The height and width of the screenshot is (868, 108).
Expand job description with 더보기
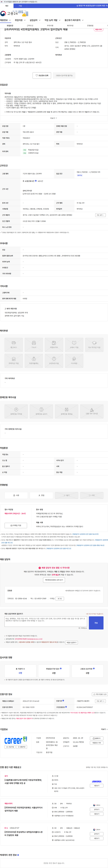click(x=54, y=118)
